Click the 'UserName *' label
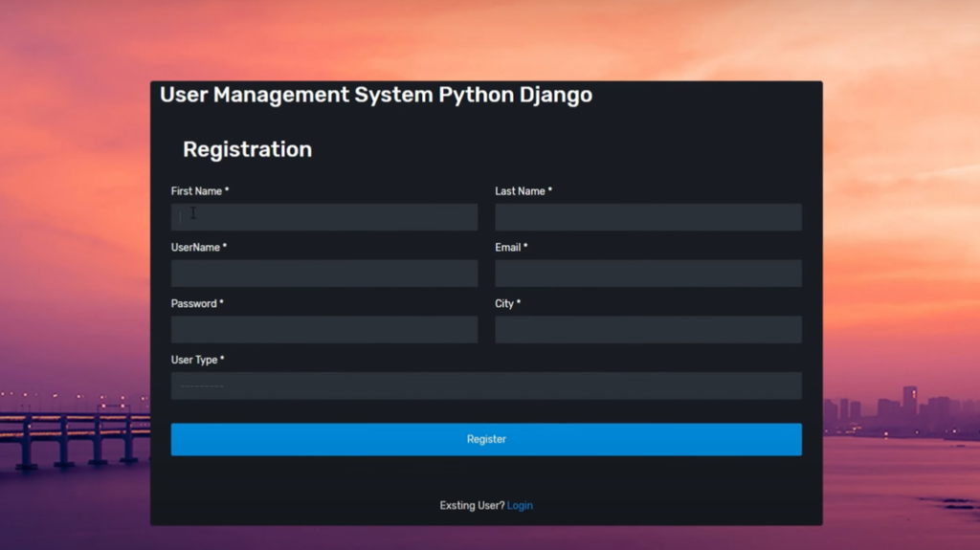The image size is (980, 550). [199, 248]
